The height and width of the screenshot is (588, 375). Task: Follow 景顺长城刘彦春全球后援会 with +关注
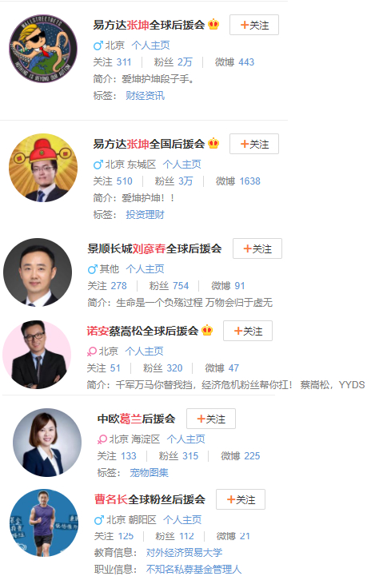(x=257, y=248)
